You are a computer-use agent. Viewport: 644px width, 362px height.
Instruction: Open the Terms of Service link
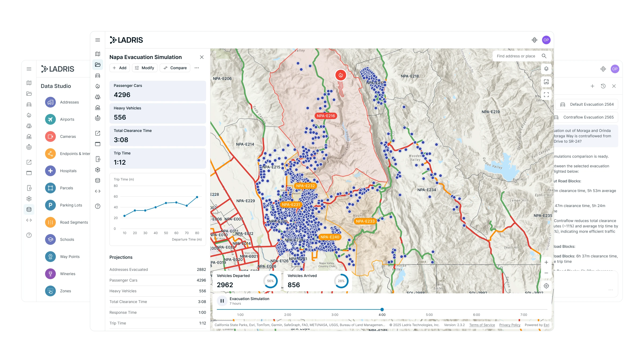[482, 325]
